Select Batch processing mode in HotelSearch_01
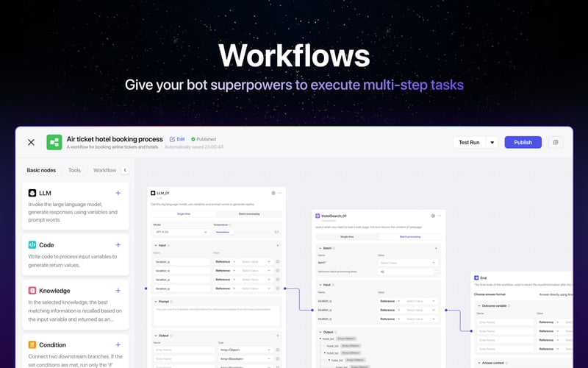Viewport: 588px width, 368px height. point(410,237)
